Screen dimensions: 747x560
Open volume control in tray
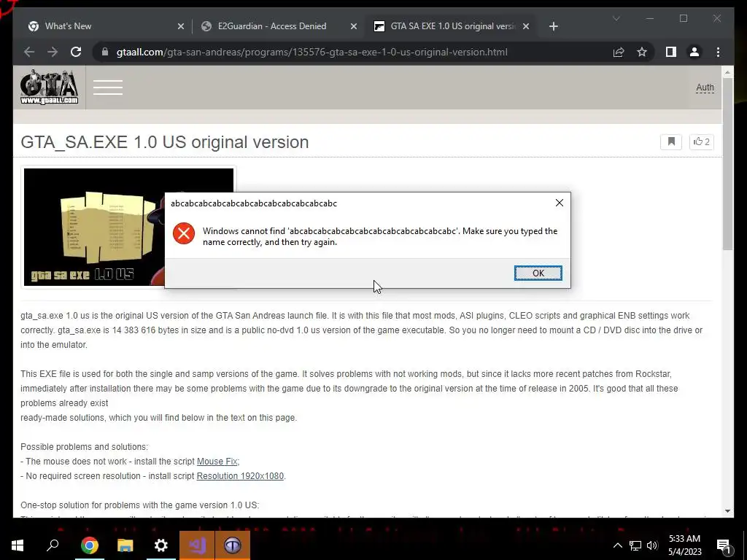click(x=652, y=545)
